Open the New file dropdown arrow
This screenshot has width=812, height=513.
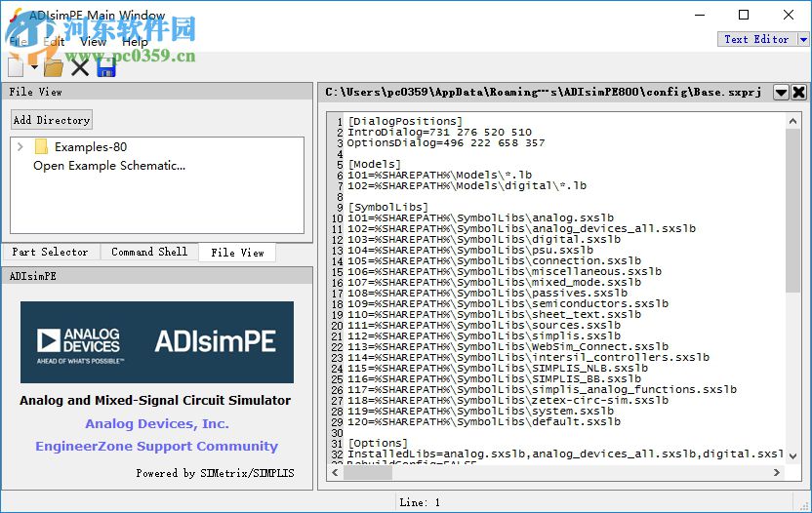click(34, 67)
